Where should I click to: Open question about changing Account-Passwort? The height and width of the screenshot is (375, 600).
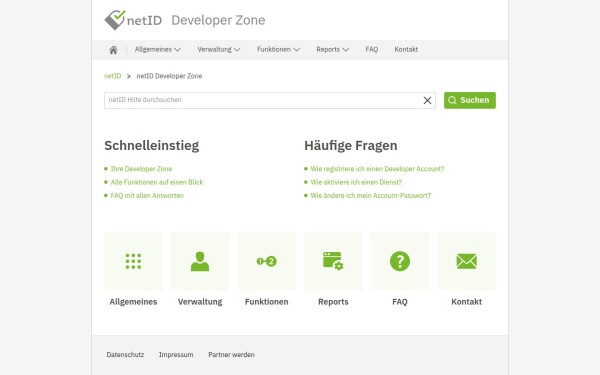click(x=371, y=196)
